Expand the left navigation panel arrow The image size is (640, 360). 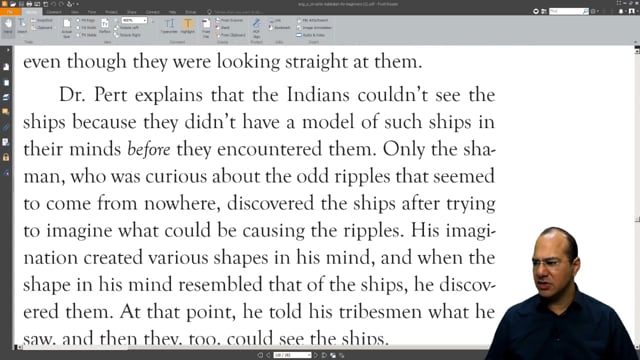tap(8, 50)
